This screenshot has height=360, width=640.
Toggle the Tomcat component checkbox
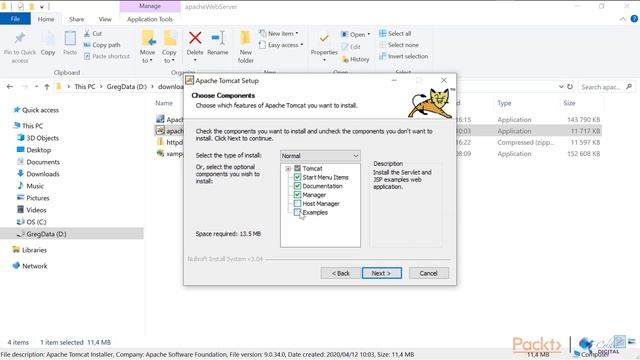(x=297, y=168)
